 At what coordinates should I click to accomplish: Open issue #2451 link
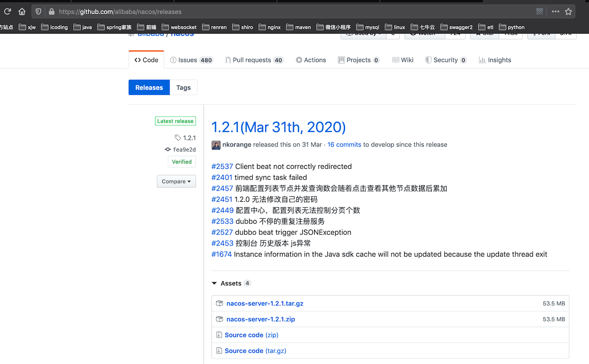pyautogui.click(x=222, y=199)
